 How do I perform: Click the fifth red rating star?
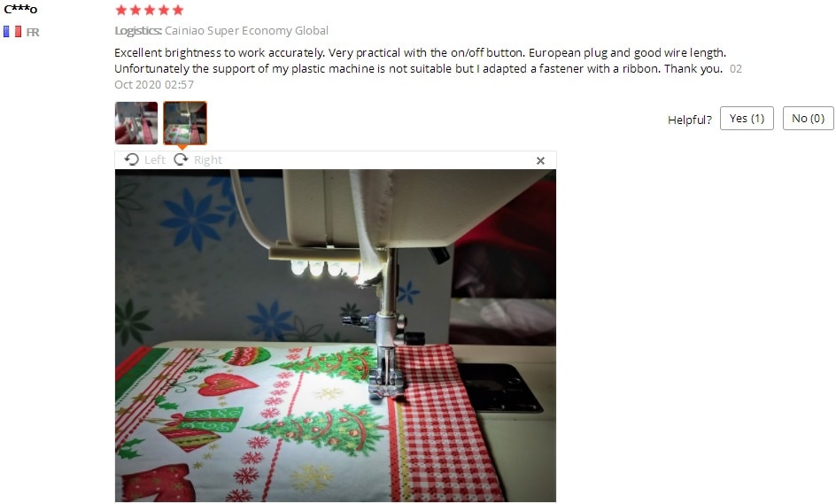click(x=178, y=10)
